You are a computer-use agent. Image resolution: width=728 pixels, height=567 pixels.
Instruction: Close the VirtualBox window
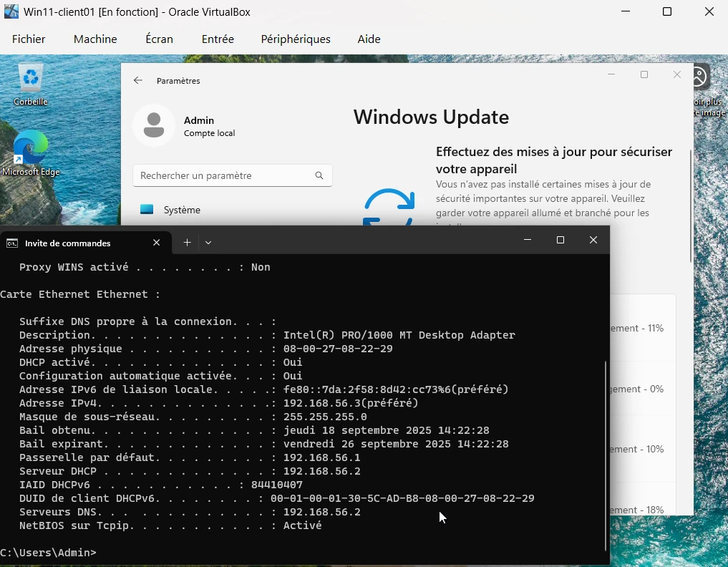(709, 11)
